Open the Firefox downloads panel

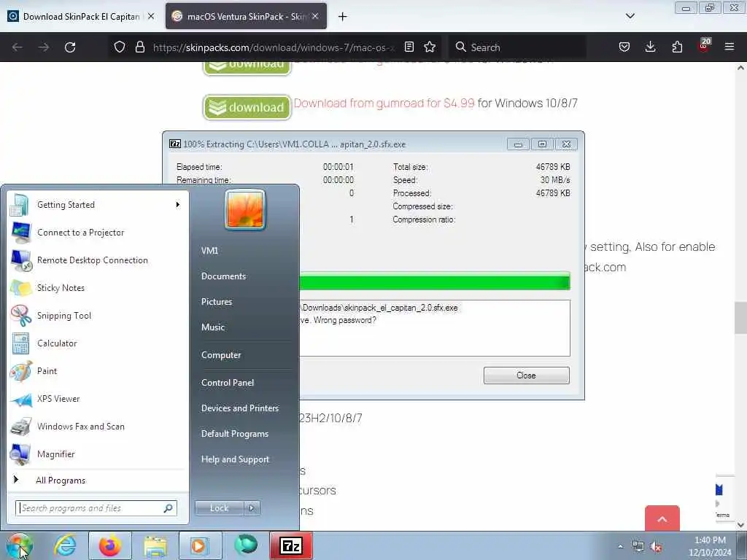[650, 47]
